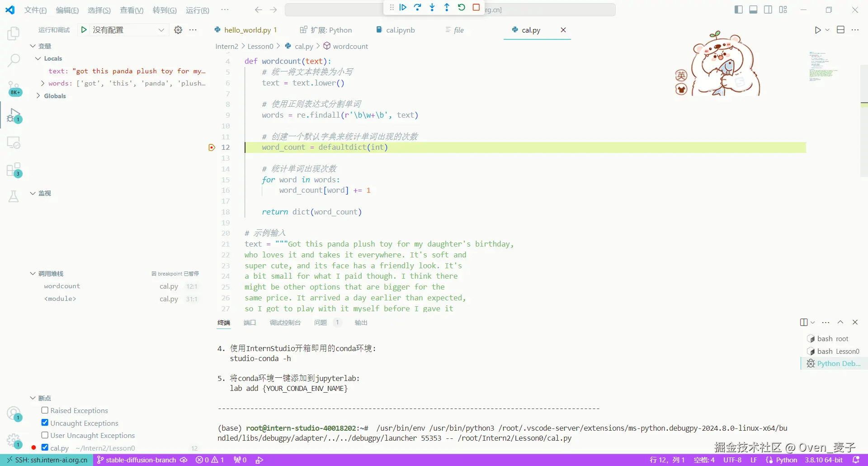Open the Source Control view
Image resolution: width=868 pixels, height=466 pixels.
tap(14, 88)
